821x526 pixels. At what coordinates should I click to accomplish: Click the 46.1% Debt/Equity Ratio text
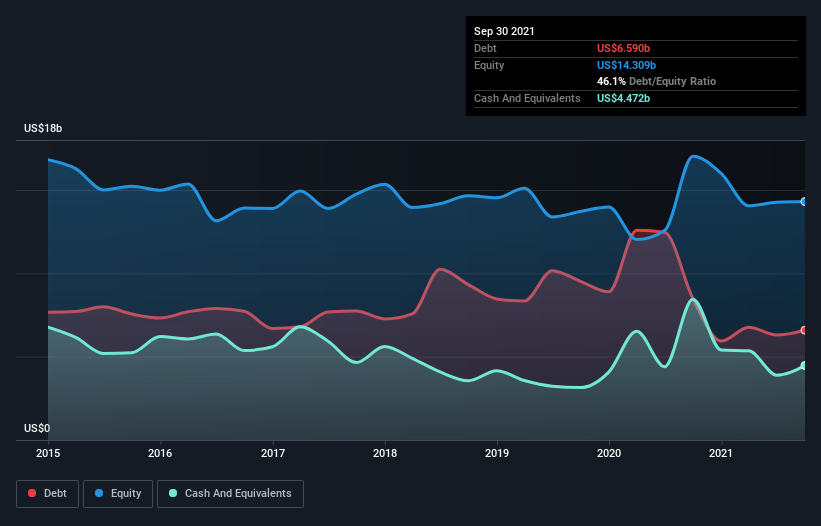pyautogui.click(x=657, y=81)
